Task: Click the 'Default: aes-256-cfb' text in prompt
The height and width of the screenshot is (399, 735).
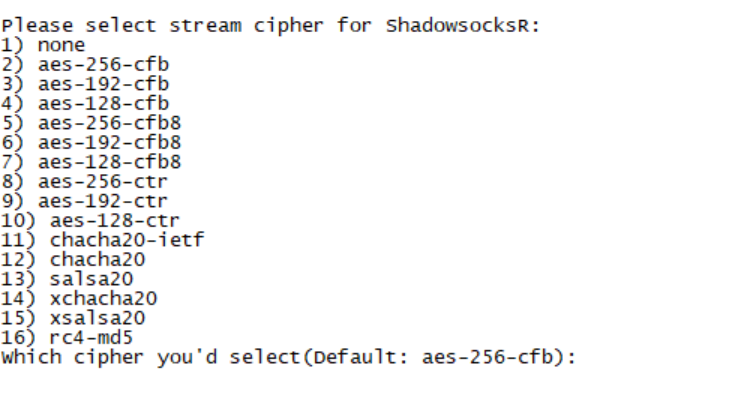Action: coord(433,358)
